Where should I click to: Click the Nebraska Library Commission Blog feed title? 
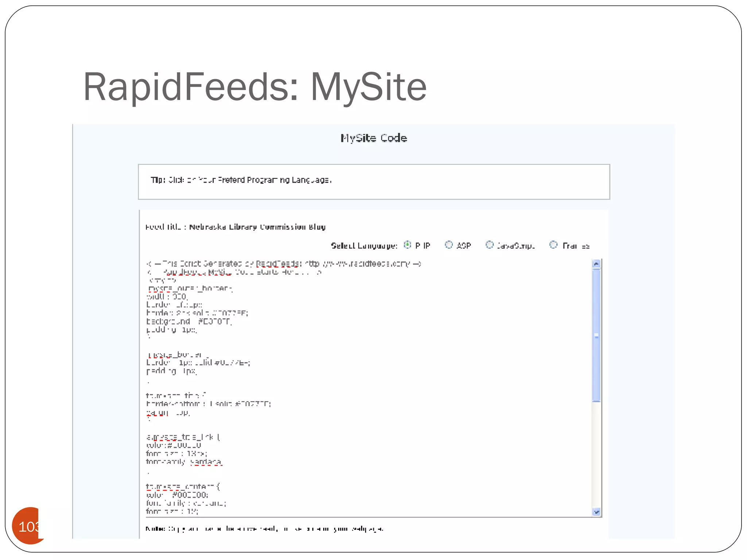(257, 227)
